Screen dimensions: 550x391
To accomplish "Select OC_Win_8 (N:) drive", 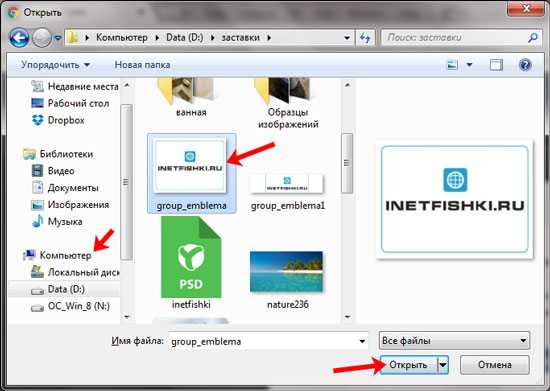I will pos(70,306).
